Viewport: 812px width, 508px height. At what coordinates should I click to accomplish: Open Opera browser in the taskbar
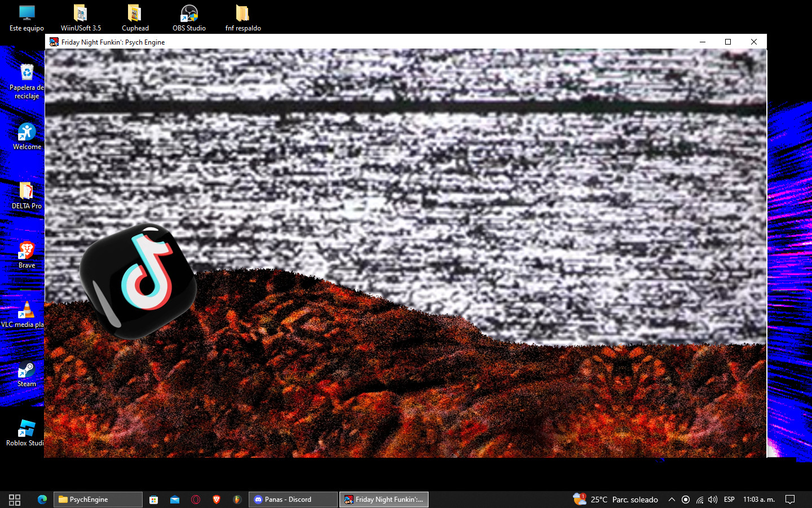coord(196,500)
